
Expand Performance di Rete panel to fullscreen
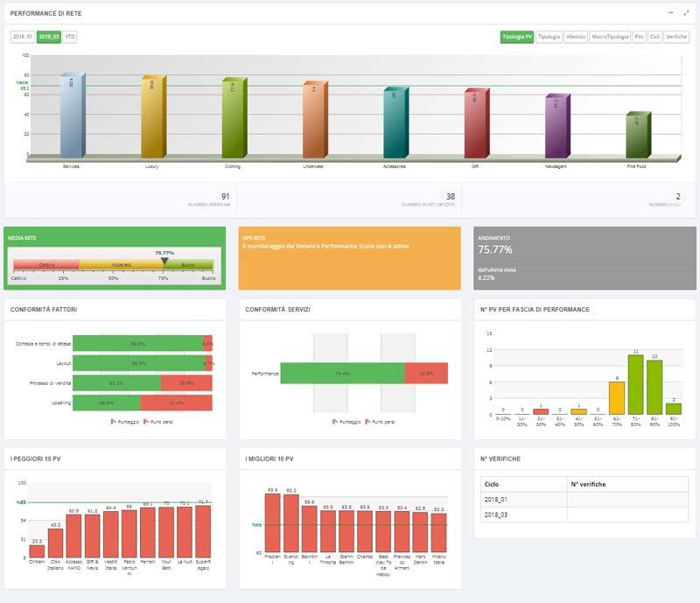click(x=686, y=13)
